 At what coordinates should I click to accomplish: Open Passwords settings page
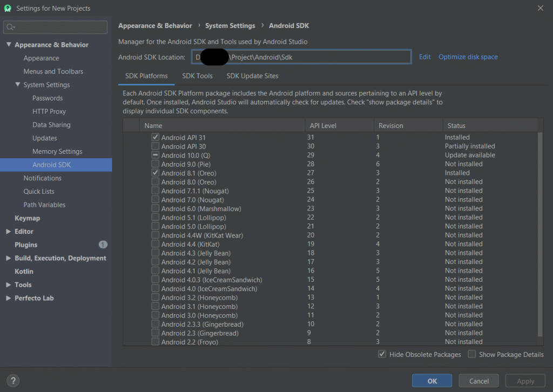pos(48,98)
